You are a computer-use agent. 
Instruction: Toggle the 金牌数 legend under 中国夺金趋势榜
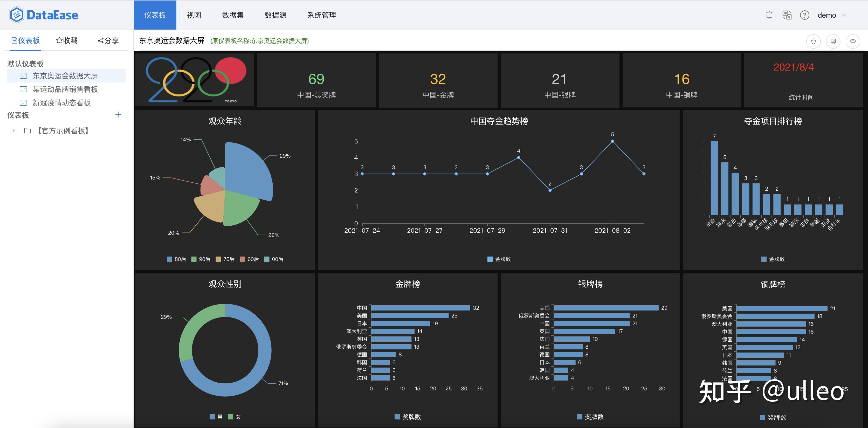(498, 259)
